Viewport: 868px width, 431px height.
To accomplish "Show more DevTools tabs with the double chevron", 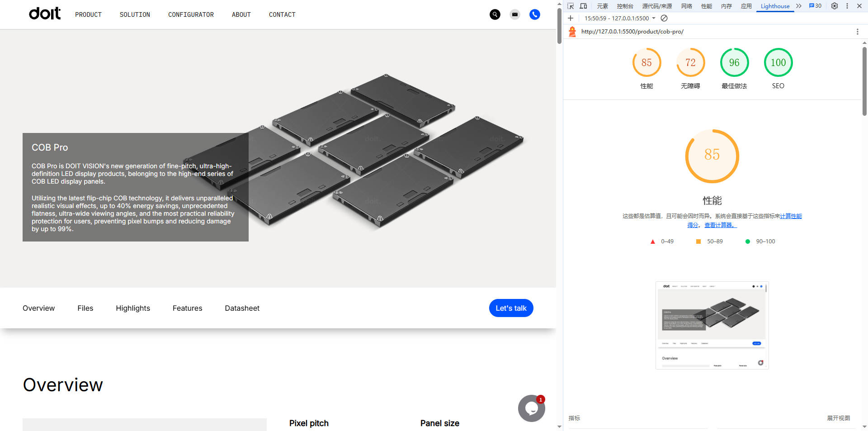I will tap(799, 6).
